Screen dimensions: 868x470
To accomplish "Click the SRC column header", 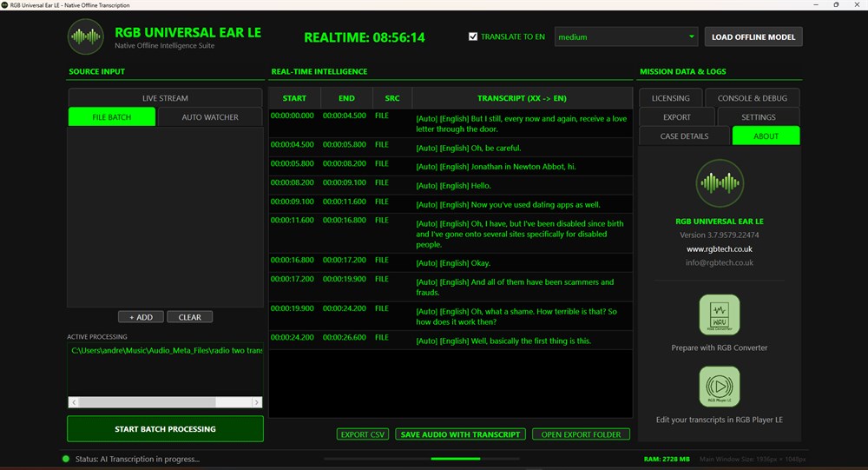I will pos(392,98).
